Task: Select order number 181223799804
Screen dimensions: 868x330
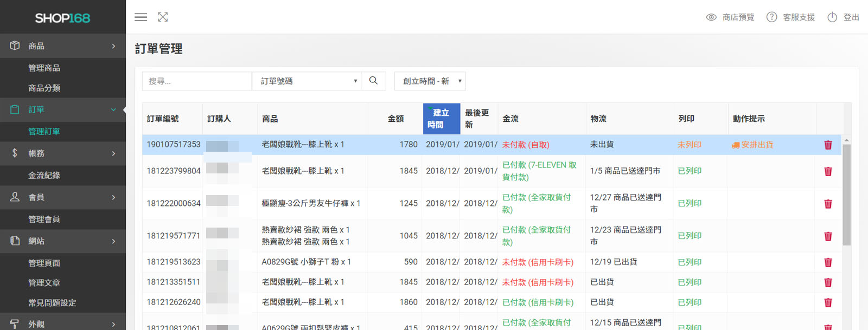Action: (x=174, y=171)
